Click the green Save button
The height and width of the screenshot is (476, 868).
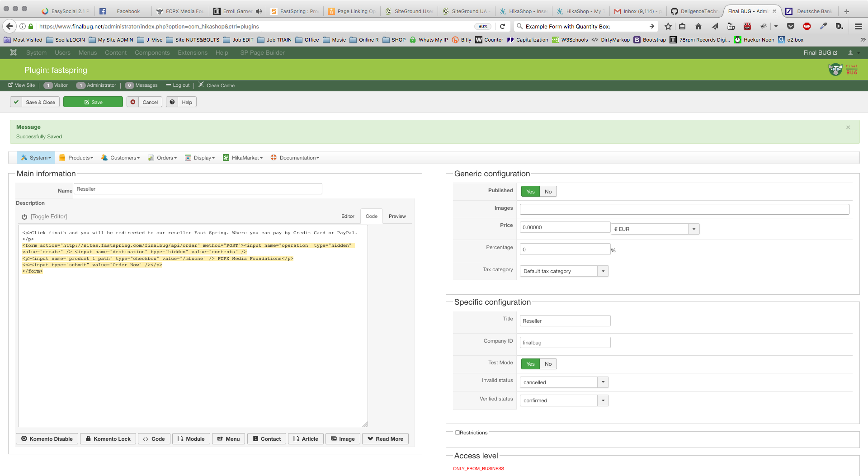[93, 102]
